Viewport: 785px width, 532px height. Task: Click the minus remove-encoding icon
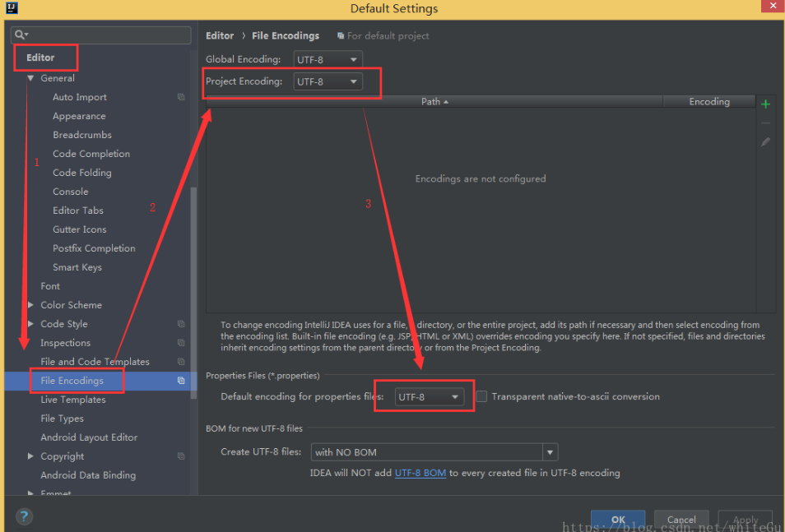click(765, 123)
